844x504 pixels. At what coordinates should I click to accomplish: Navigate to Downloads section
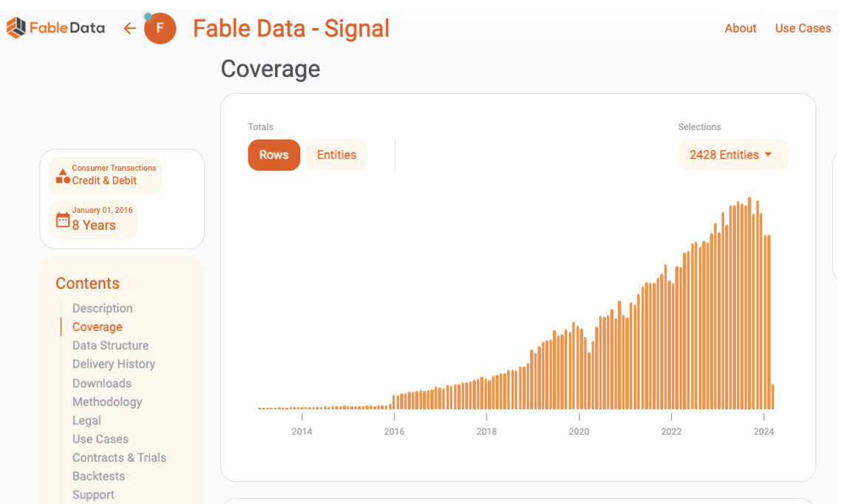click(x=102, y=383)
